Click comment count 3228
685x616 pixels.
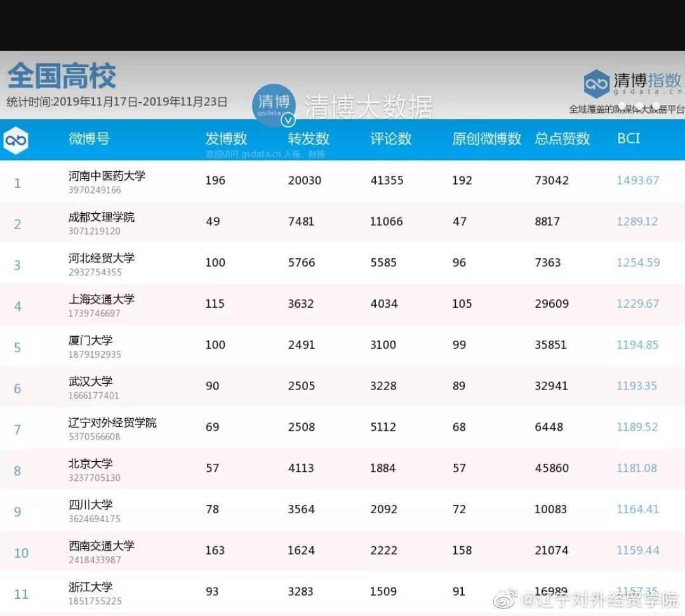point(383,386)
